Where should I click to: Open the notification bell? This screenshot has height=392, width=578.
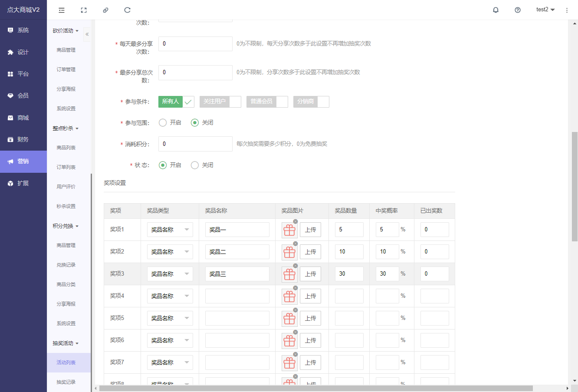[496, 10]
